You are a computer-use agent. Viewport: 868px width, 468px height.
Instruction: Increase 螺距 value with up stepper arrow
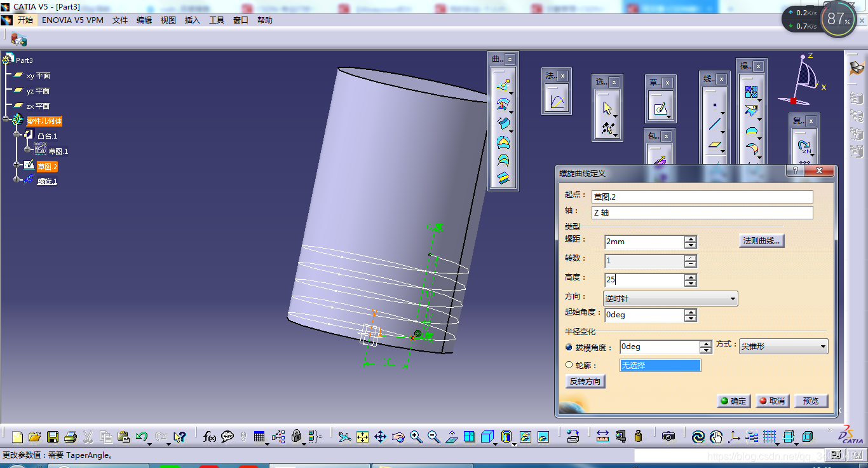(691, 239)
